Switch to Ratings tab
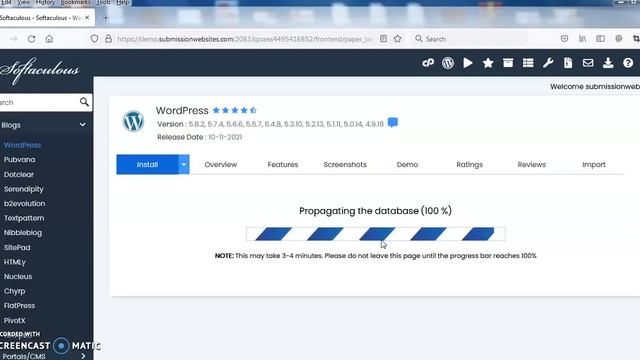Image resolution: width=640 pixels, height=360 pixels. click(469, 164)
